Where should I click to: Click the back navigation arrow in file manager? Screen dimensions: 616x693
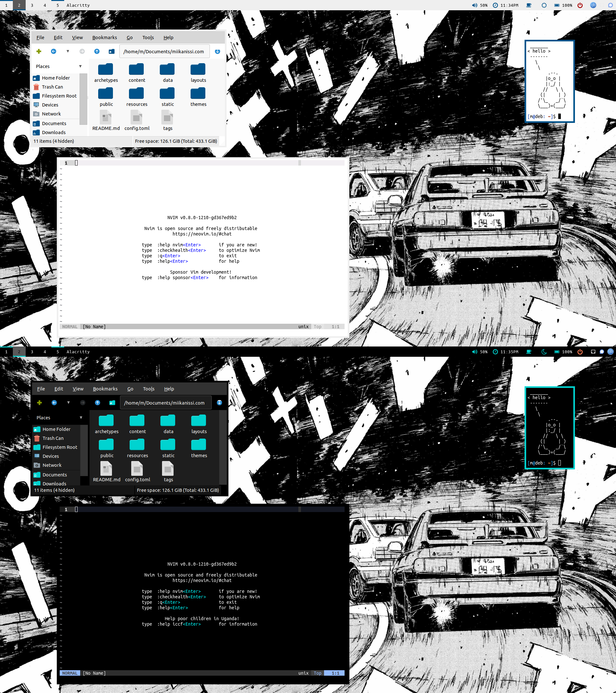[54, 52]
